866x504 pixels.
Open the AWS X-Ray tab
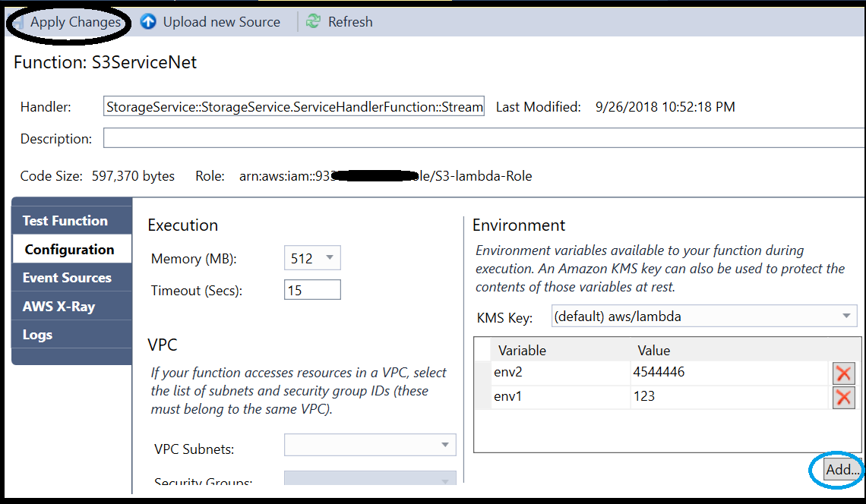tap(58, 307)
